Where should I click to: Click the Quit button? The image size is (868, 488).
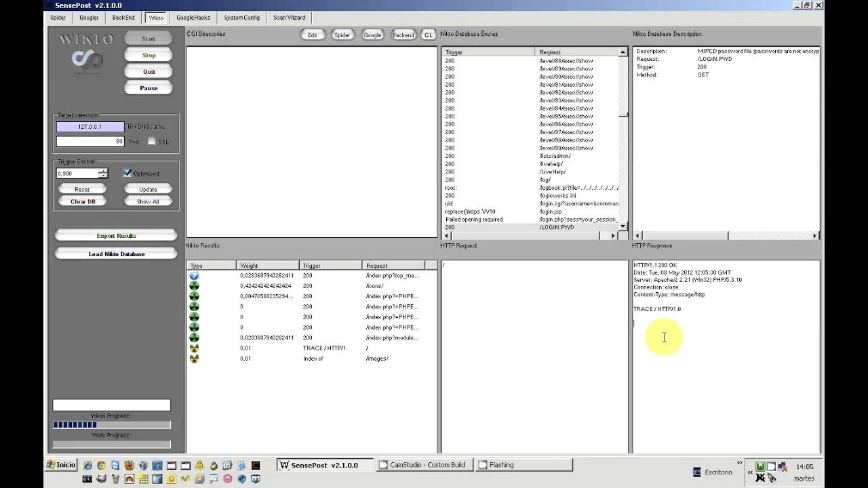(149, 72)
